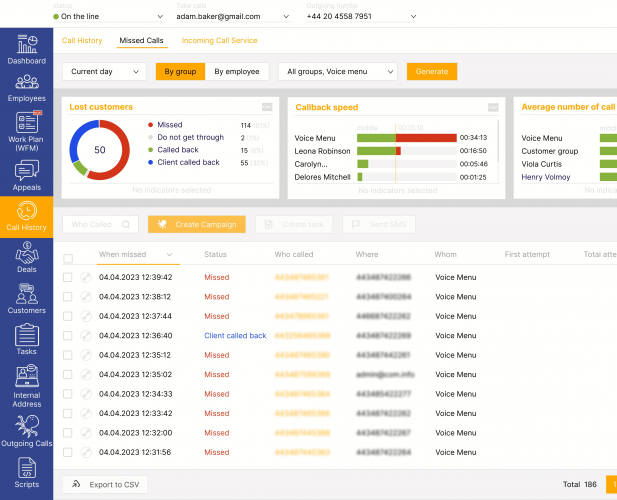The width and height of the screenshot is (617, 500).
Task: Open details icon for 12:31:56 call
Action: point(86,452)
